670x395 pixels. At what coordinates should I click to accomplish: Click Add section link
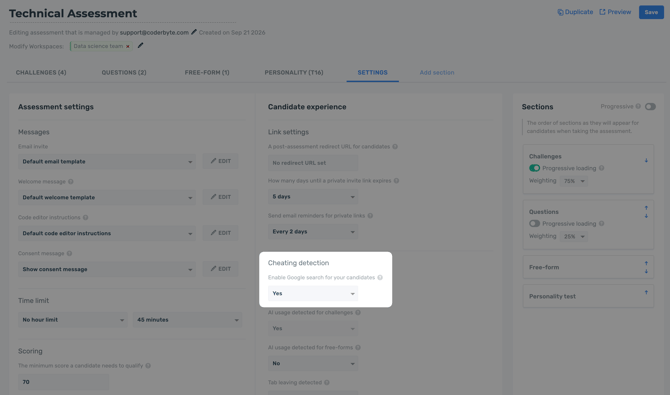(x=437, y=73)
